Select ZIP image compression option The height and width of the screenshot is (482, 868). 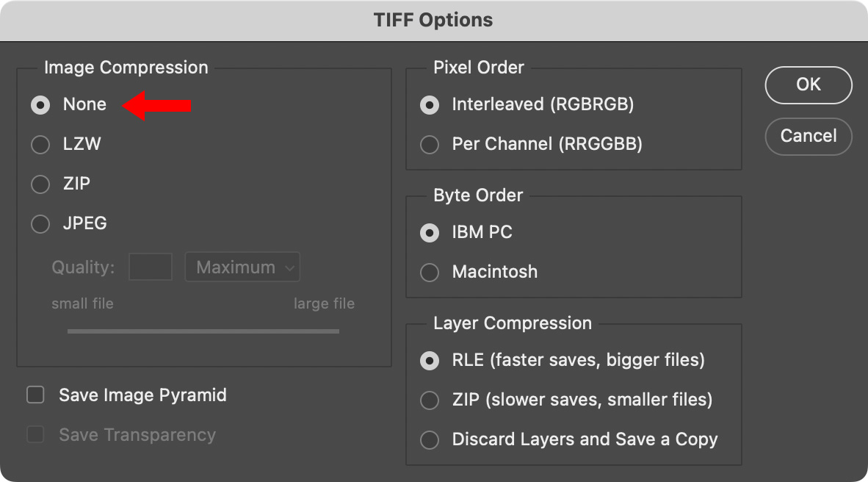40,184
